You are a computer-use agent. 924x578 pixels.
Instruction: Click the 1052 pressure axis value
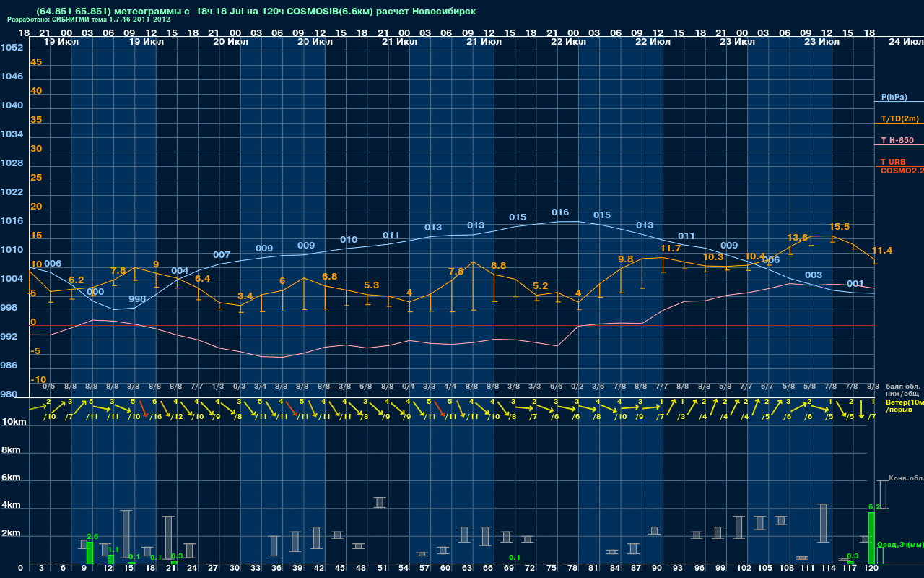pyautogui.click(x=12, y=48)
